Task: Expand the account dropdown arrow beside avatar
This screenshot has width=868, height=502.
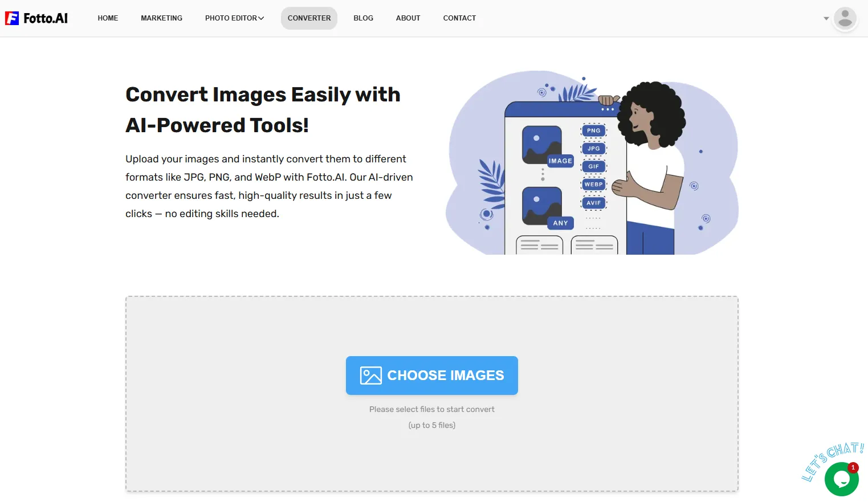Action: coord(826,18)
